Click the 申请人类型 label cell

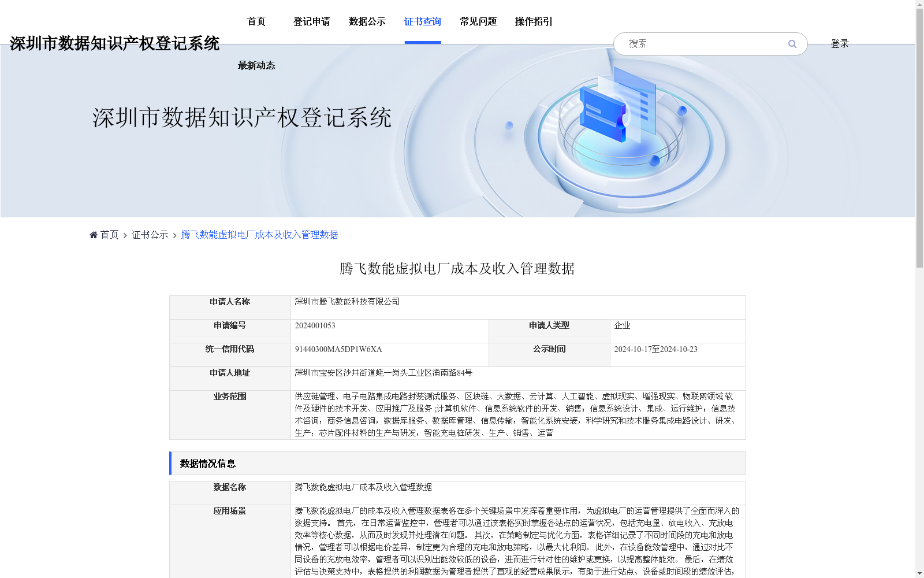point(549,331)
